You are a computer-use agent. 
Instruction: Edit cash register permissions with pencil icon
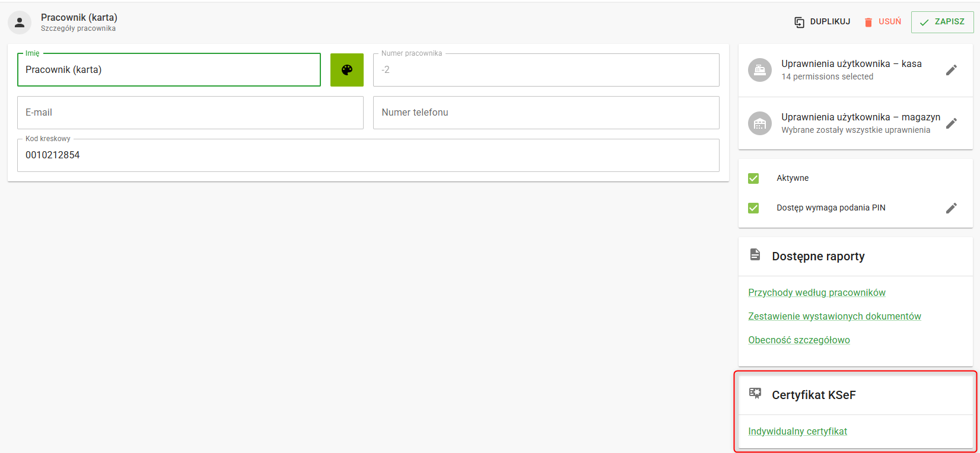click(951, 70)
